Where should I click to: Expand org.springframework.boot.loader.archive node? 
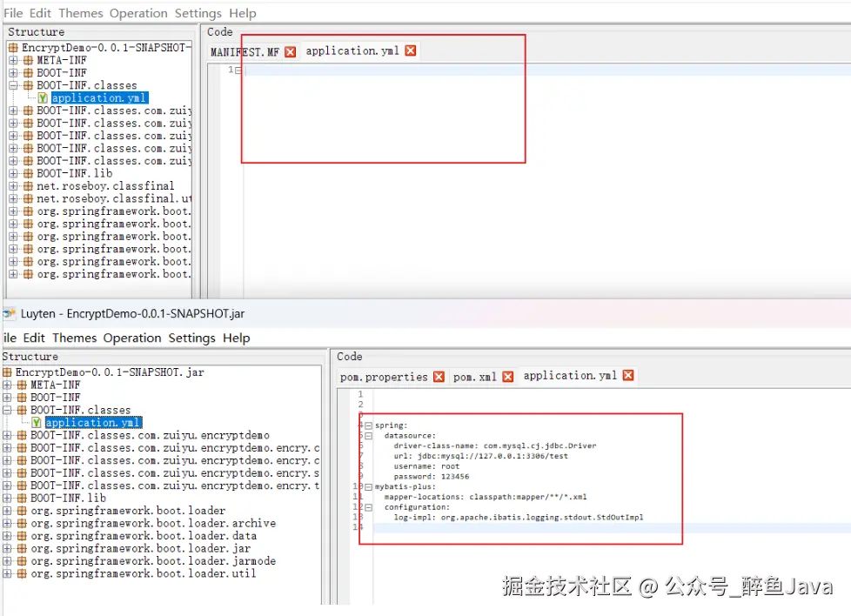pyautogui.click(x=7, y=523)
